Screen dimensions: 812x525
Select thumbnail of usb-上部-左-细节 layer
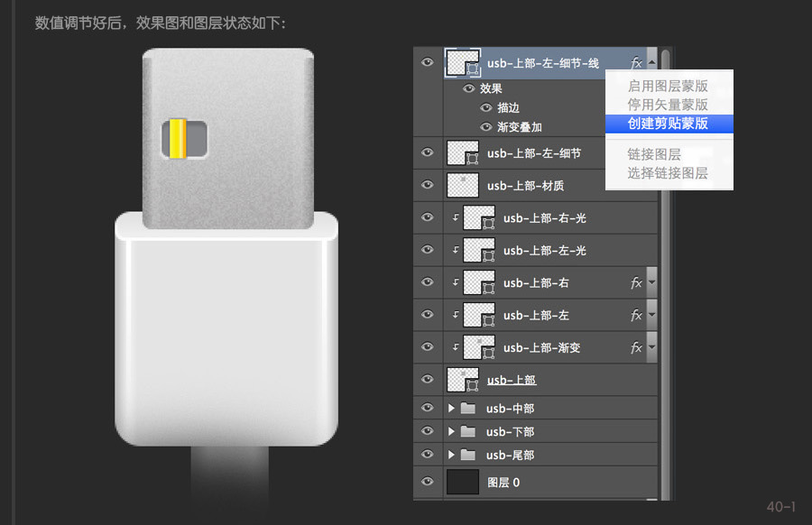point(463,152)
